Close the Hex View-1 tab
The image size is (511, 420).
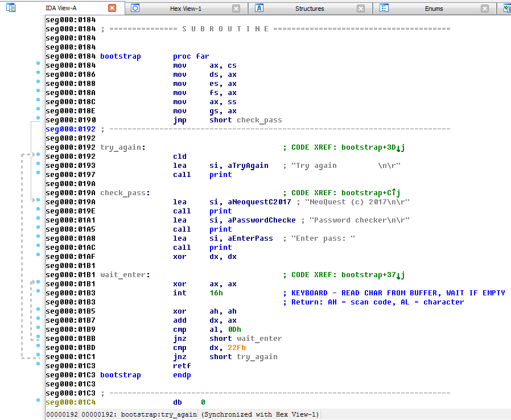(236, 9)
